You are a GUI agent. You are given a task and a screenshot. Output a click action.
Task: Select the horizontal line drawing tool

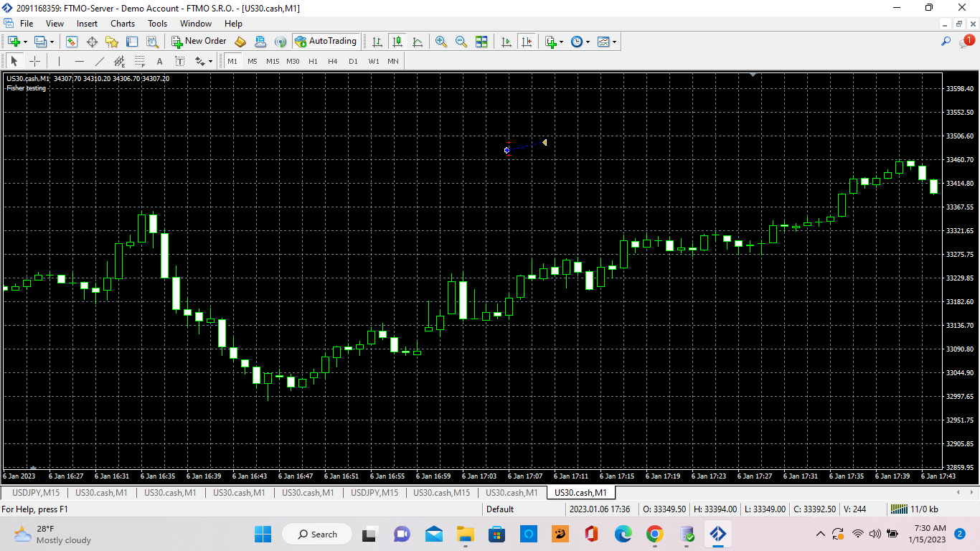pyautogui.click(x=80, y=61)
